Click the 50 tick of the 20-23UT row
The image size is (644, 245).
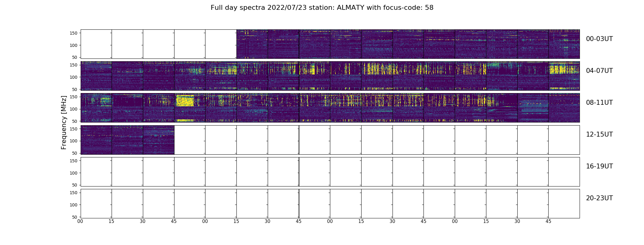[x=75, y=217]
